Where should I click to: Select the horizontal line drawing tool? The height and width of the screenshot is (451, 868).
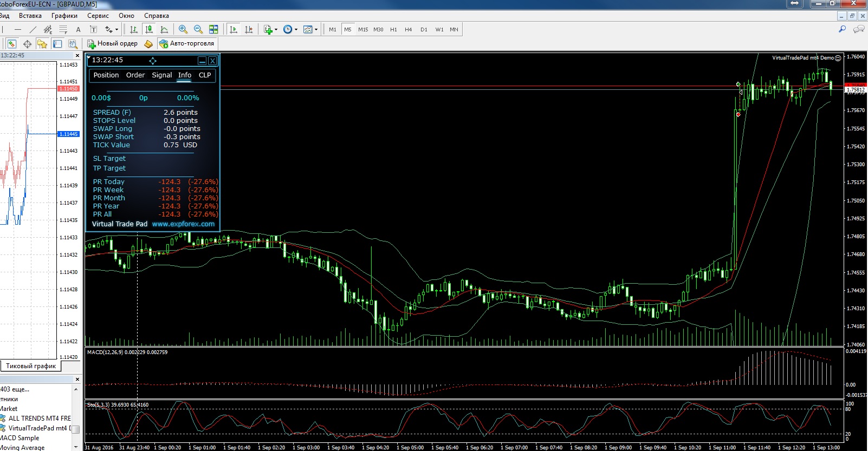tap(18, 30)
